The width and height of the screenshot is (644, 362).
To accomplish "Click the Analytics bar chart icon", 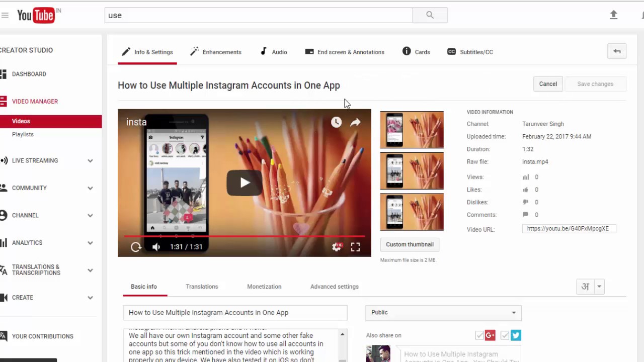I will tap(4, 243).
